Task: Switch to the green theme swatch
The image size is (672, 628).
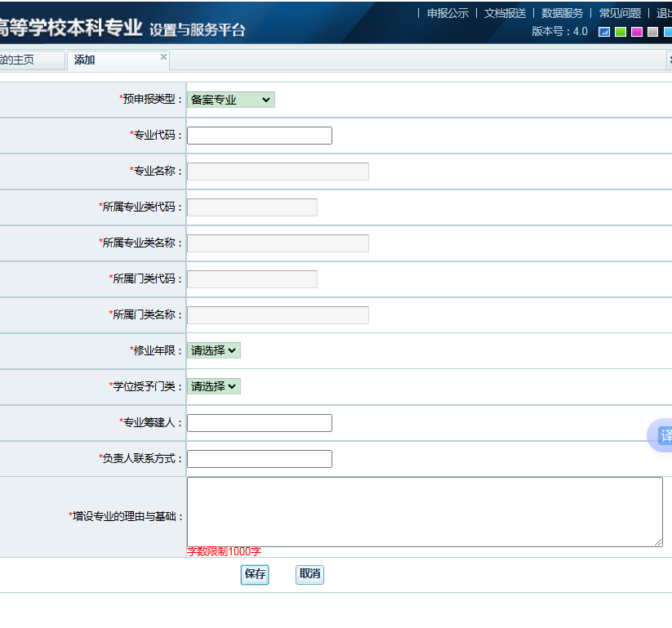Action: tap(621, 32)
